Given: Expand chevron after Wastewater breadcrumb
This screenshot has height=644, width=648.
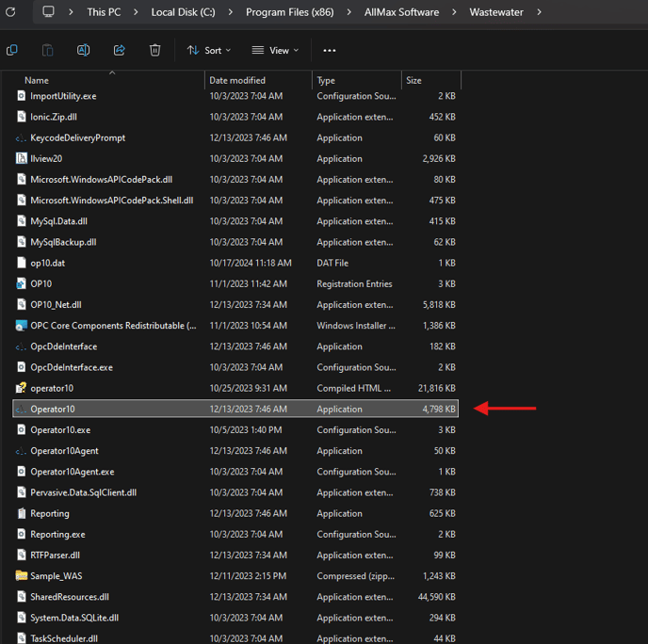Looking at the screenshot, I should coord(539,12).
